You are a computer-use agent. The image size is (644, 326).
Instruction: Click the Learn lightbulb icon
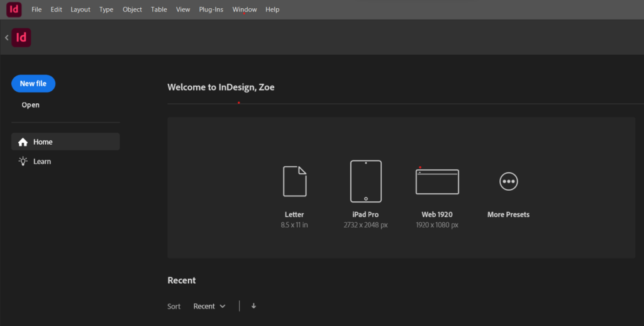[x=23, y=161]
